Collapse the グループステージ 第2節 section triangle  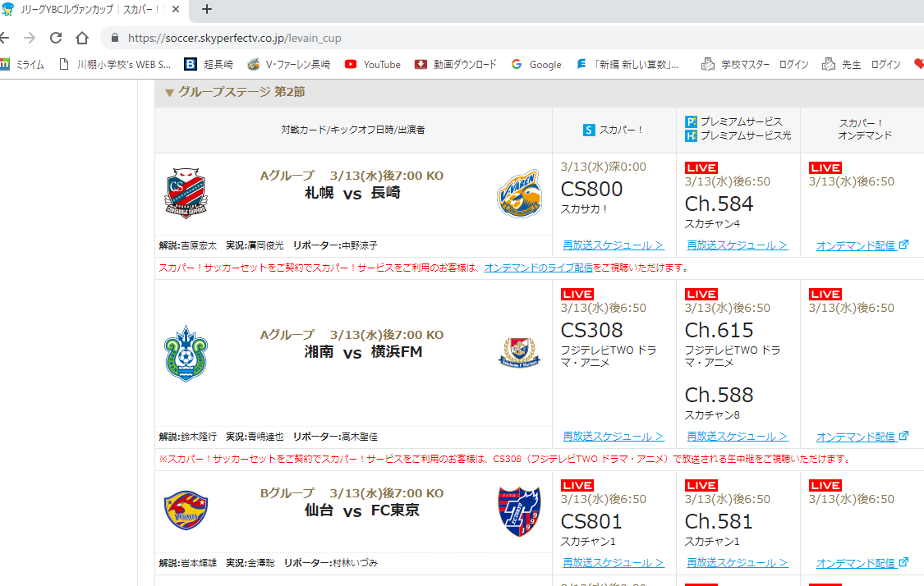169,93
